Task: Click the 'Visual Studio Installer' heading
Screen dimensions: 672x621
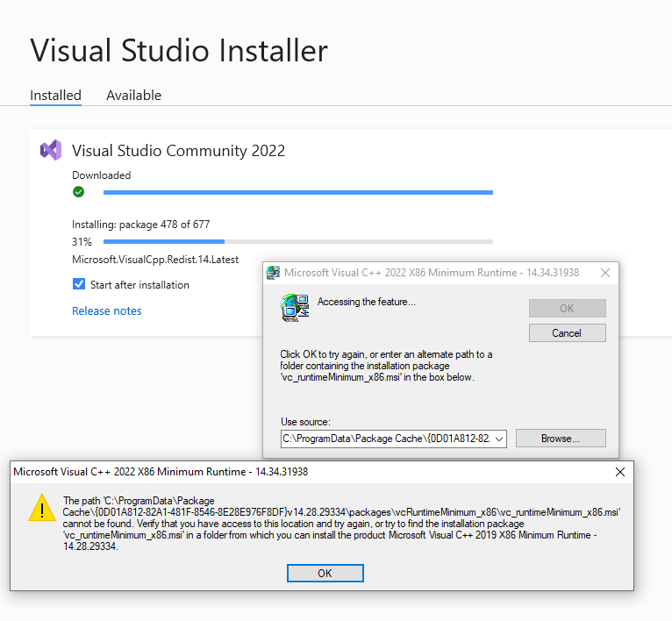Action: coord(179,51)
